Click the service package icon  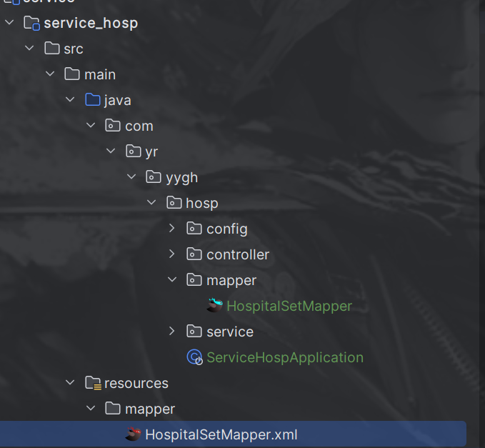[x=194, y=331]
